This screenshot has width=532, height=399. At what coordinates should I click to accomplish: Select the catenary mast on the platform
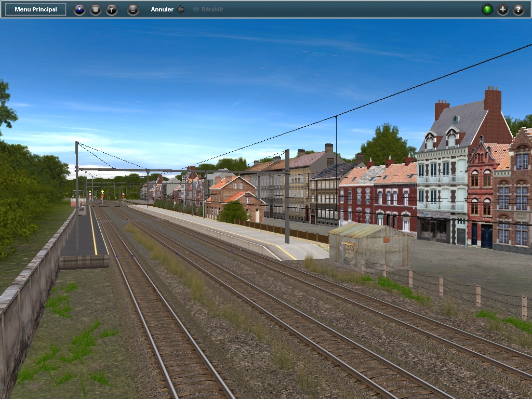287,196
